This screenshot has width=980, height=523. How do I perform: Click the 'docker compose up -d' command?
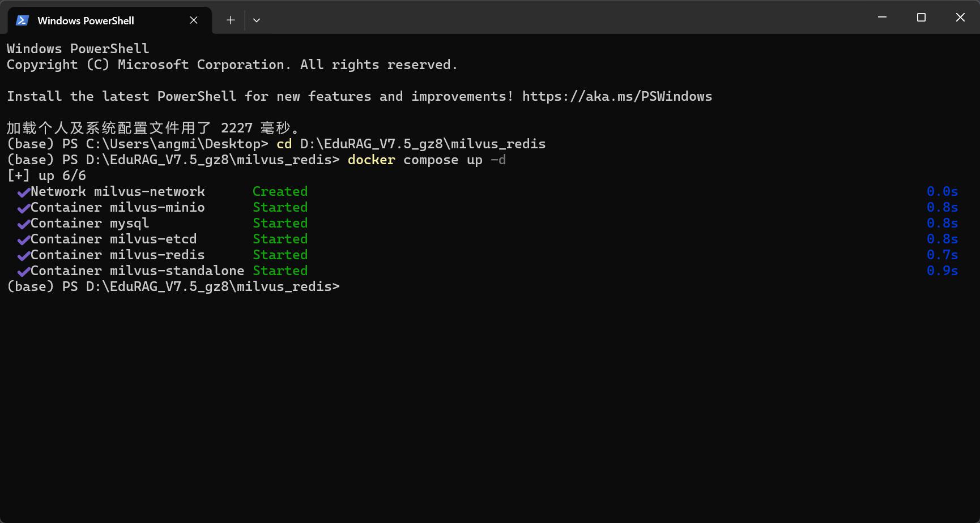point(427,160)
